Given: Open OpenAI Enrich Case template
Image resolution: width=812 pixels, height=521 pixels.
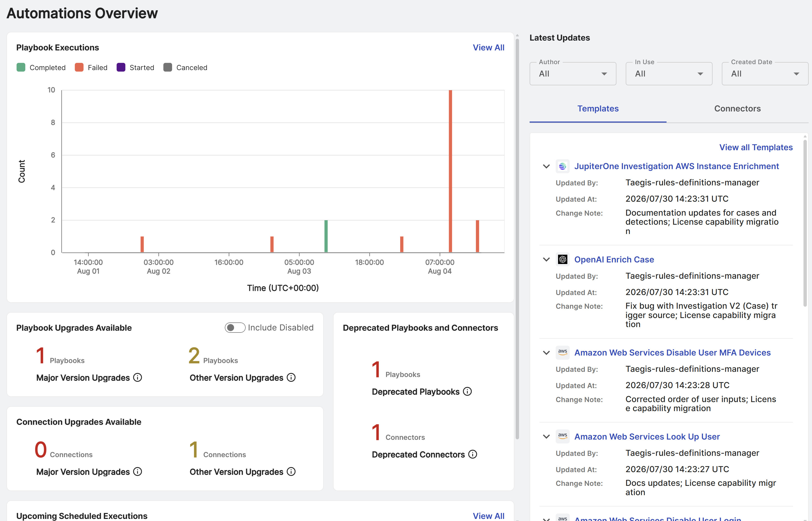Looking at the screenshot, I should (x=614, y=260).
